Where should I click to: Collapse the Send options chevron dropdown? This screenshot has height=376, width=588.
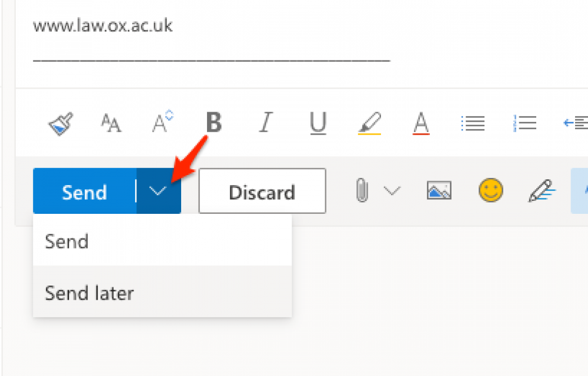point(158,192)
